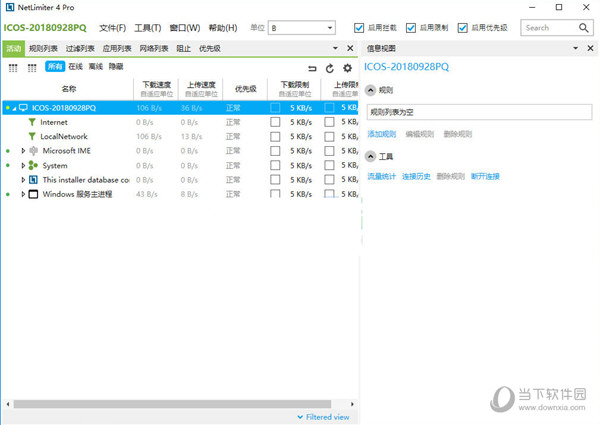The height and width of the screenshot is (425, 600).
Task: Open the 帮助(H) menu
Action: pos(223,28)
